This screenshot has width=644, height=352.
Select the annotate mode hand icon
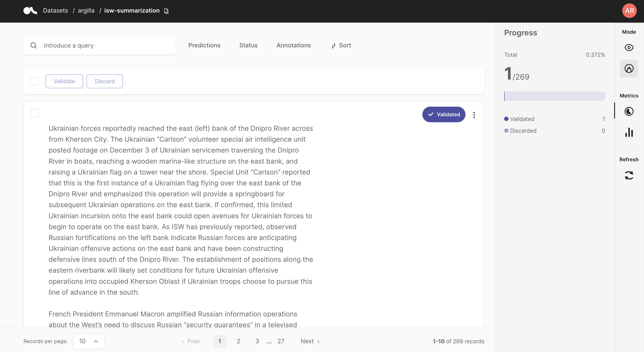(629, 68)
